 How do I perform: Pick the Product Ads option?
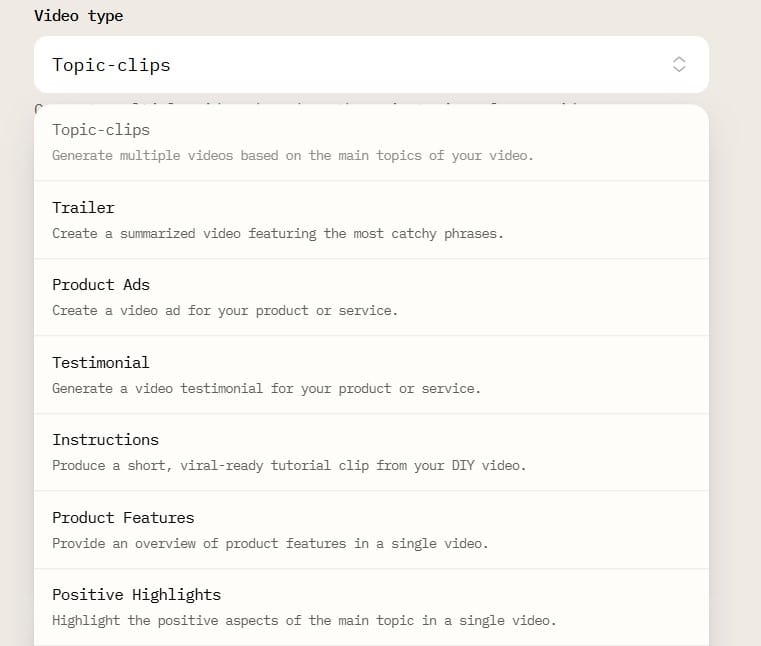(371, 297)
